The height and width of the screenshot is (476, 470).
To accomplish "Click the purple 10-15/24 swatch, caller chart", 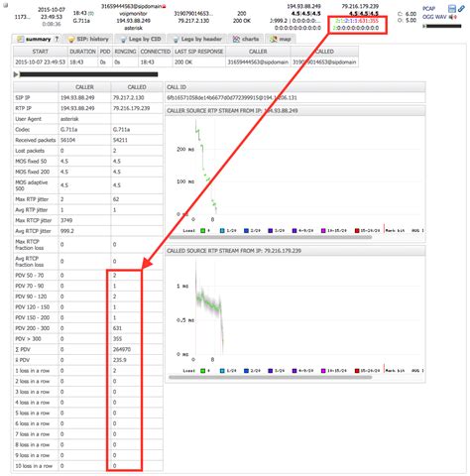I will (323, 230).
